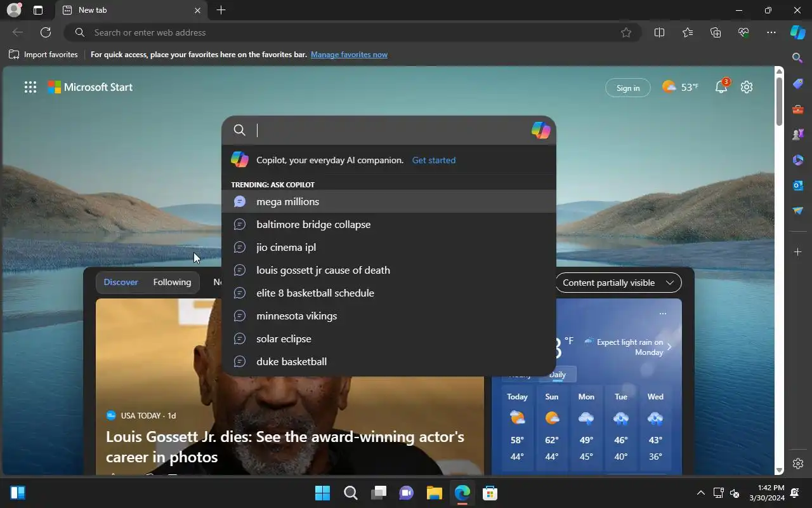Click the Microsoft Start logo

[x=90, y=88]
